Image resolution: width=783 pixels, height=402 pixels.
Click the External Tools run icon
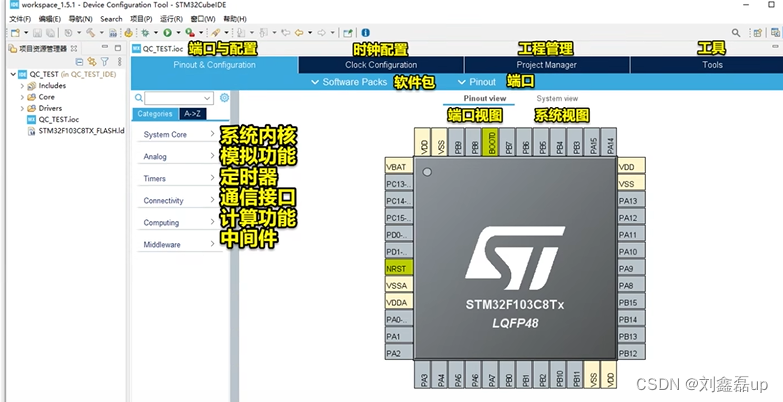coord(190,33)
